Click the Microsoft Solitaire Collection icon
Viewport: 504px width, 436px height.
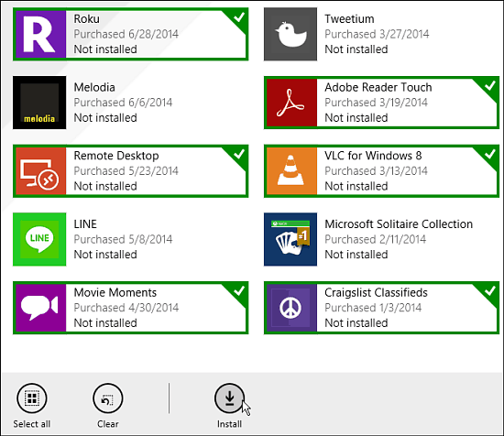[x=290, y=239]
